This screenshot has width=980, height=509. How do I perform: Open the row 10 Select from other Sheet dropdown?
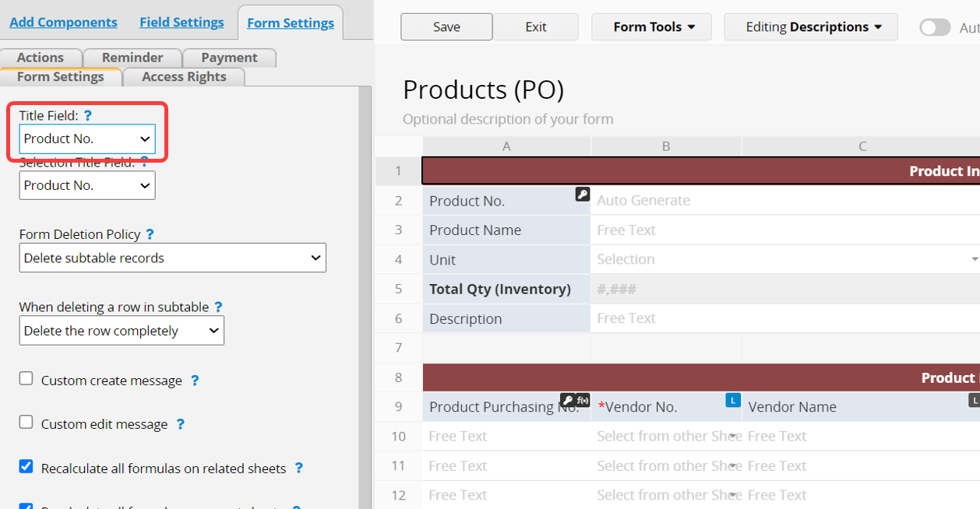pyautogui.click(x=733, y=436)
